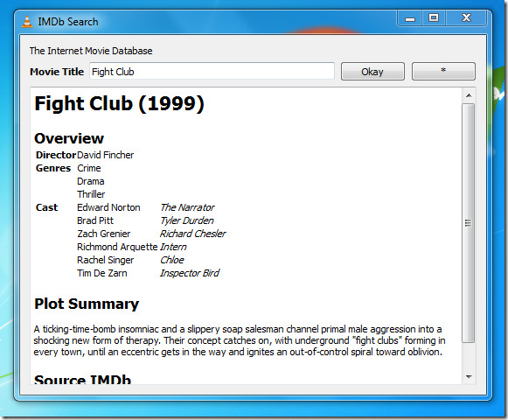Click cast member "Zach Grenier"
The width and height of the screenshot is (508, 420).
click(103, 234)
